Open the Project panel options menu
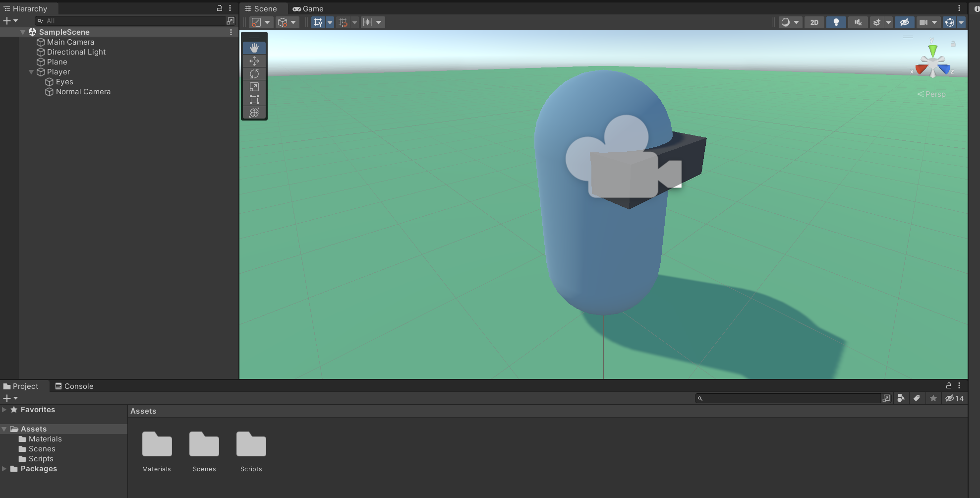The width and height of the screenshot is (980, 498). tap(959, 385)
